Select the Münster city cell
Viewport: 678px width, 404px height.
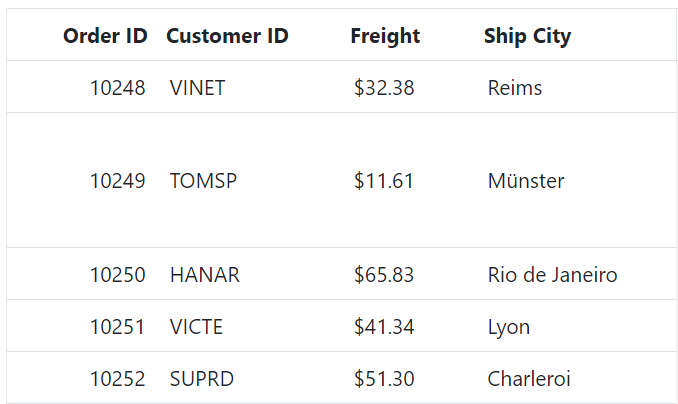526,181
